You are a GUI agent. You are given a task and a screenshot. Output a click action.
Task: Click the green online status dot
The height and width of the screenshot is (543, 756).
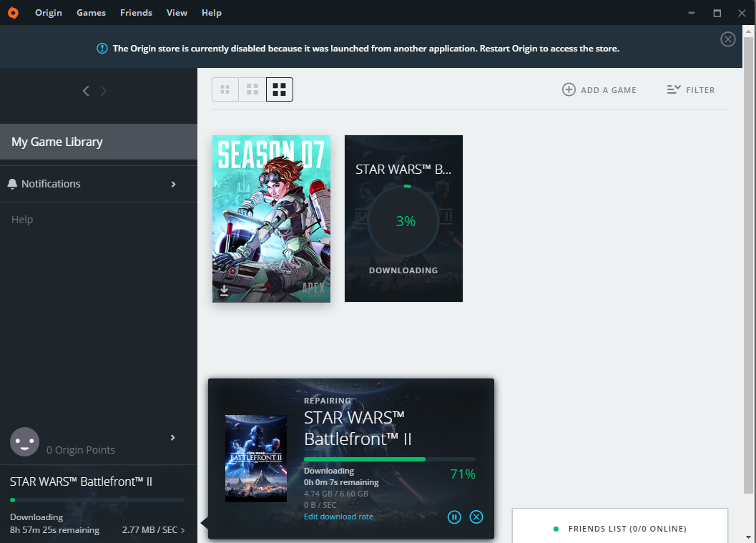tap(556, 529)
